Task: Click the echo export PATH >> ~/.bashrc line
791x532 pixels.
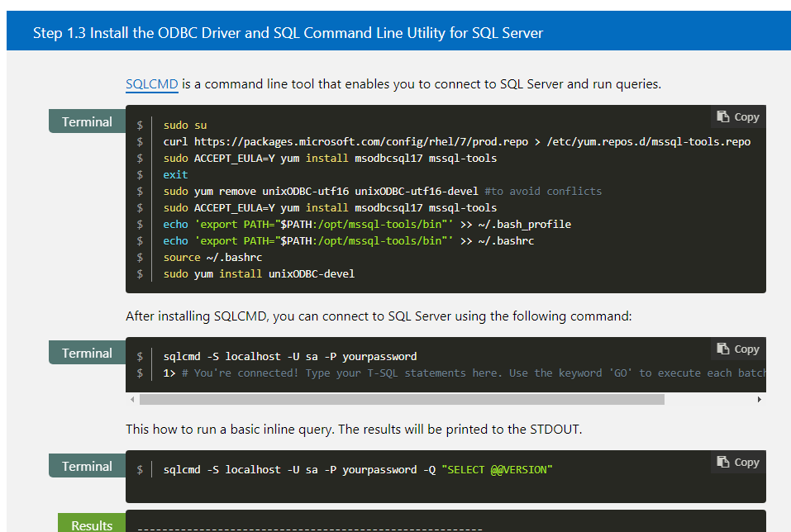Action: tap(348, 241)
